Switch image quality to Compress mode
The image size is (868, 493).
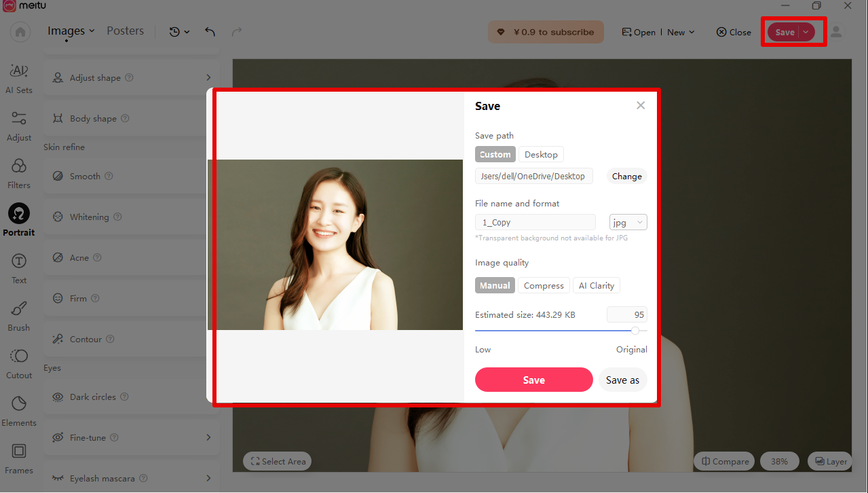coord(543,285)
